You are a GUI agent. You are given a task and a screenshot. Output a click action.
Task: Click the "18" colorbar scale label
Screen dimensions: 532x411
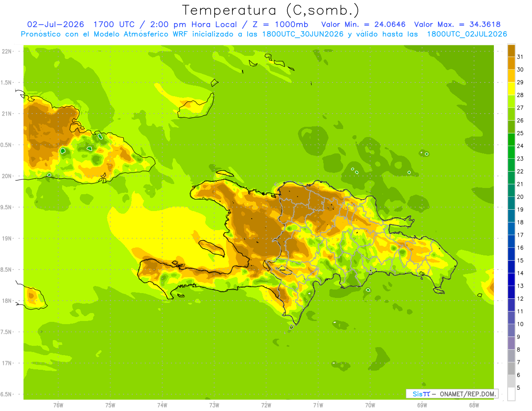point(520,222)
